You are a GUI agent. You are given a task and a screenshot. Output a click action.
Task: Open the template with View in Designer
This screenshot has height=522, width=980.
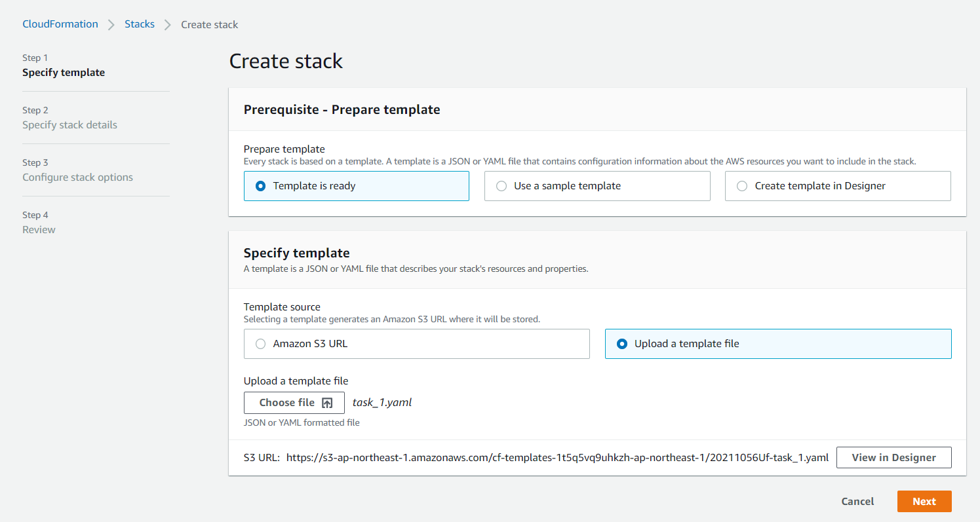pos(894,458)
